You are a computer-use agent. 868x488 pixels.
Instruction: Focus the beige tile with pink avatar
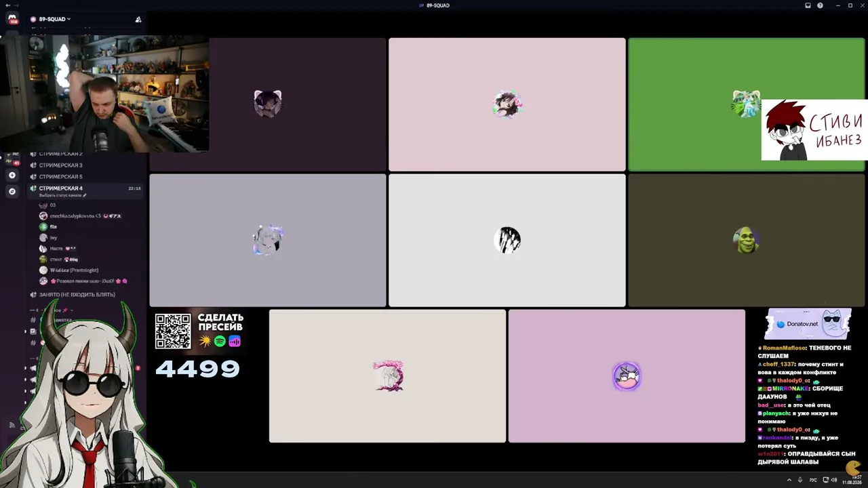coord(387,376)
